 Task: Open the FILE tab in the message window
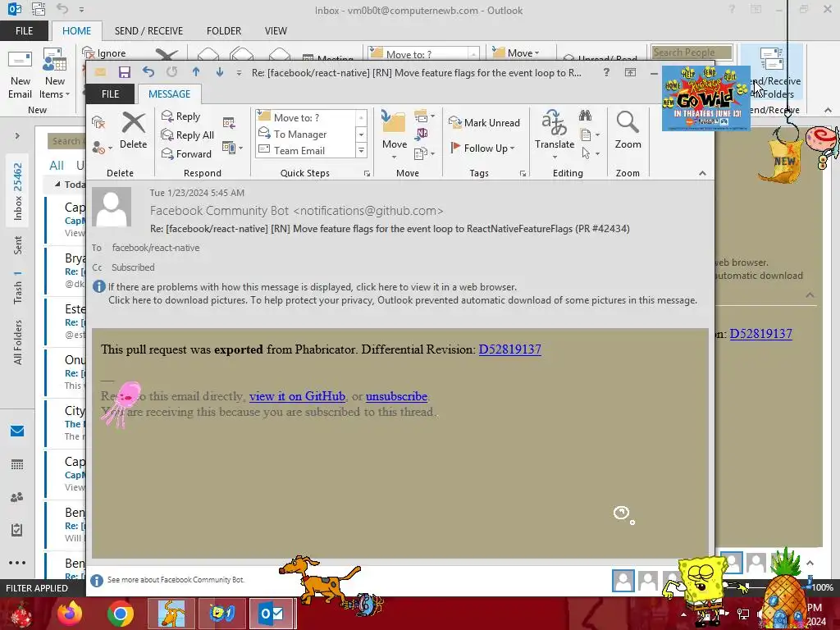tap(111, 94)
